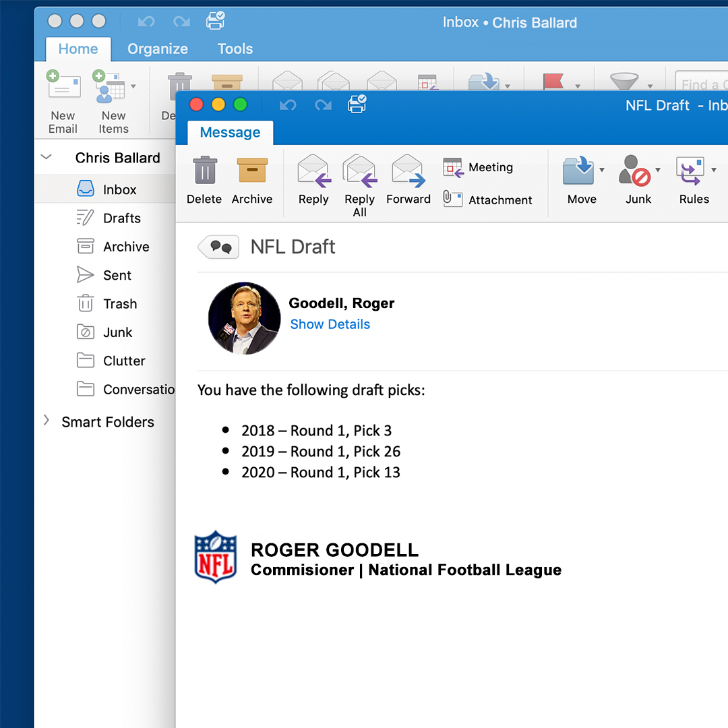The image size is (728, 728).
Task: Create a New Email in main window
Action: click(63, 102)
